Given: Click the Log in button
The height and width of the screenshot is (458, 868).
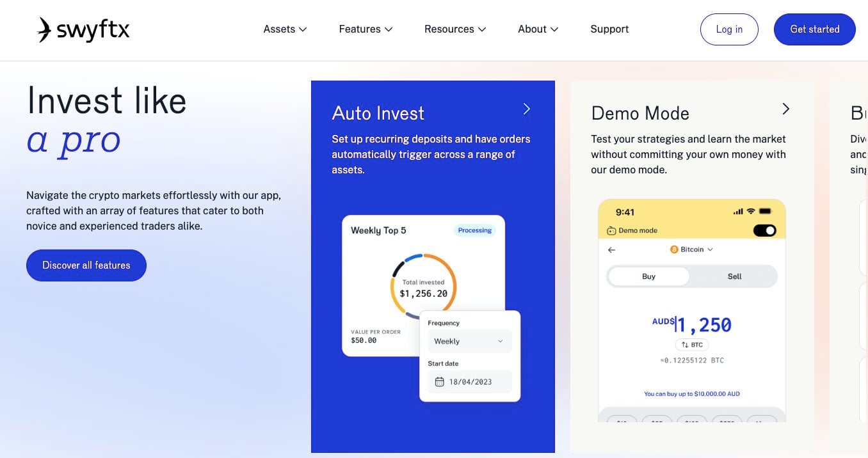Looking at the screenshot, I should coord(729,29).
